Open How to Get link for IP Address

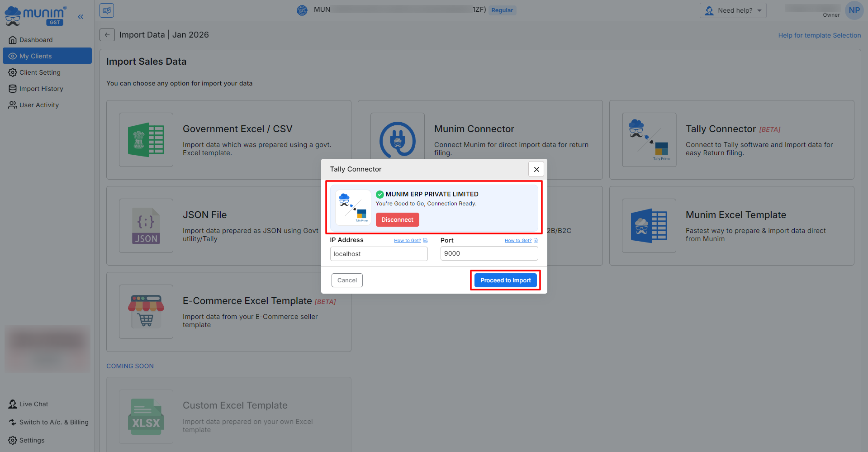tap(407, 241)
